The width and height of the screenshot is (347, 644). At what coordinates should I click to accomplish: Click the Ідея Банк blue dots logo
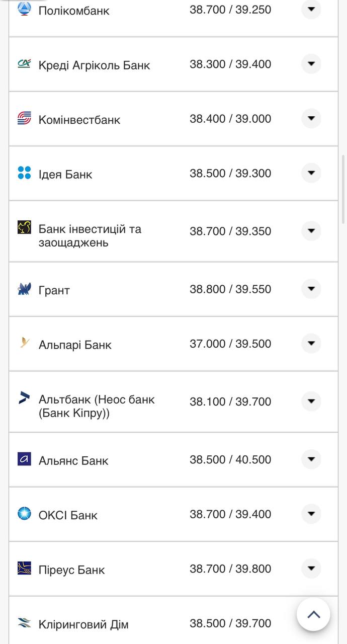pyautogui.click(x=24, y=173)
